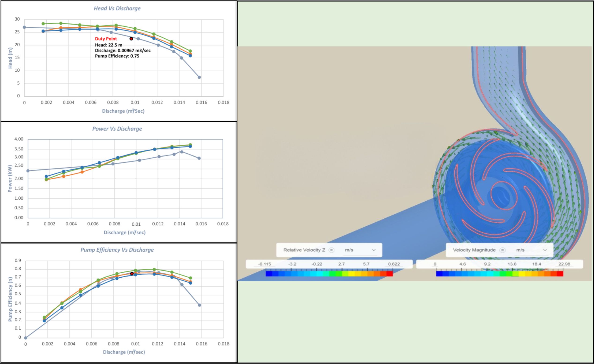The width and height of the screenshot is (595, 364).
Task: Click the Head Vs Discharge chart title
Action: (x=117, y=8)
